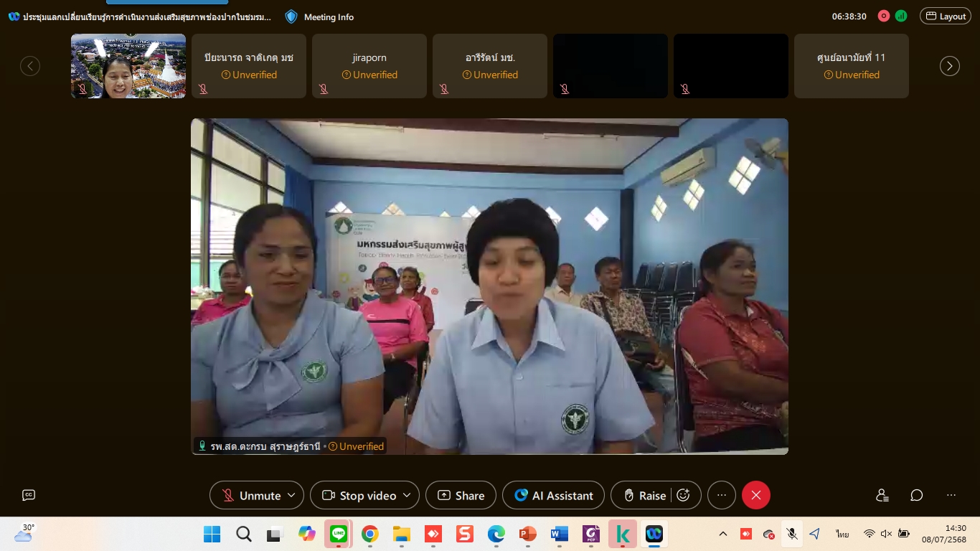Open the participants panel icon

(x=882, y=495)
